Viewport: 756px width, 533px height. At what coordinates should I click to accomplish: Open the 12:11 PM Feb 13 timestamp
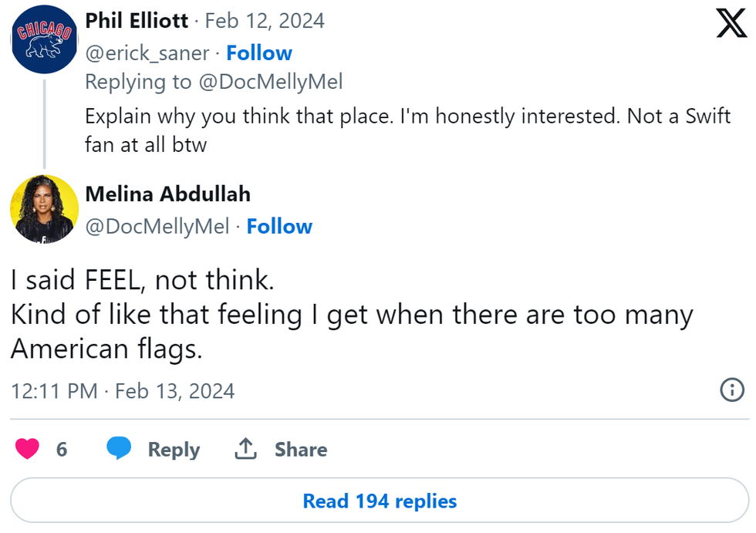pyautogui.click(x=123, y=391)
